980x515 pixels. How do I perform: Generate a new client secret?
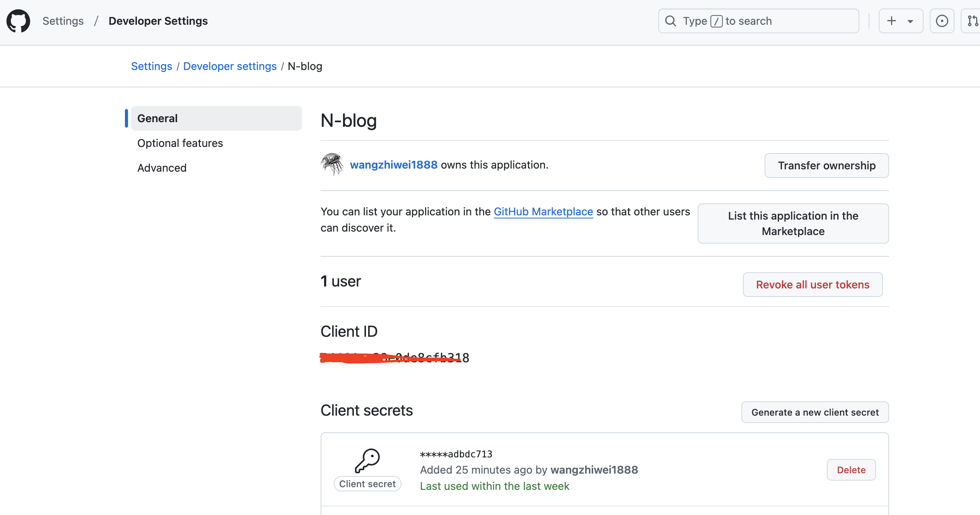815,412
